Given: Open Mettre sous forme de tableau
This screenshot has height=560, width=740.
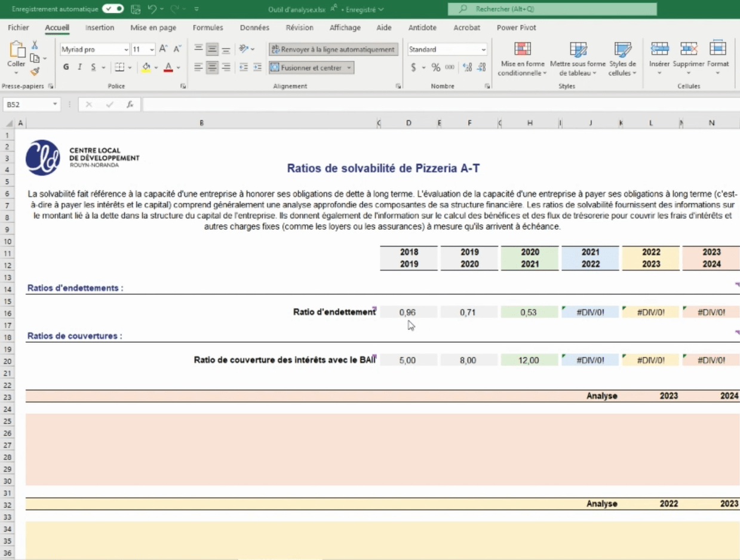Looking at the screenshot, I should coord(578,59).
